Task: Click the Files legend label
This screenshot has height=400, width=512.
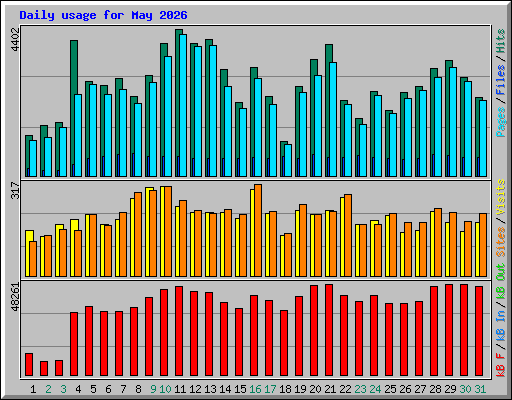Action: [x=500, y=79]
